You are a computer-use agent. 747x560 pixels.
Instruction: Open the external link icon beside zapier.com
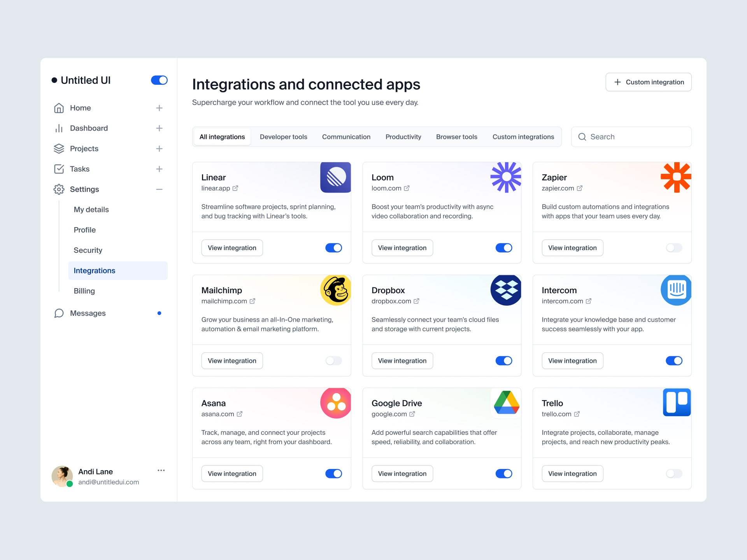click(x=579, y=188)
